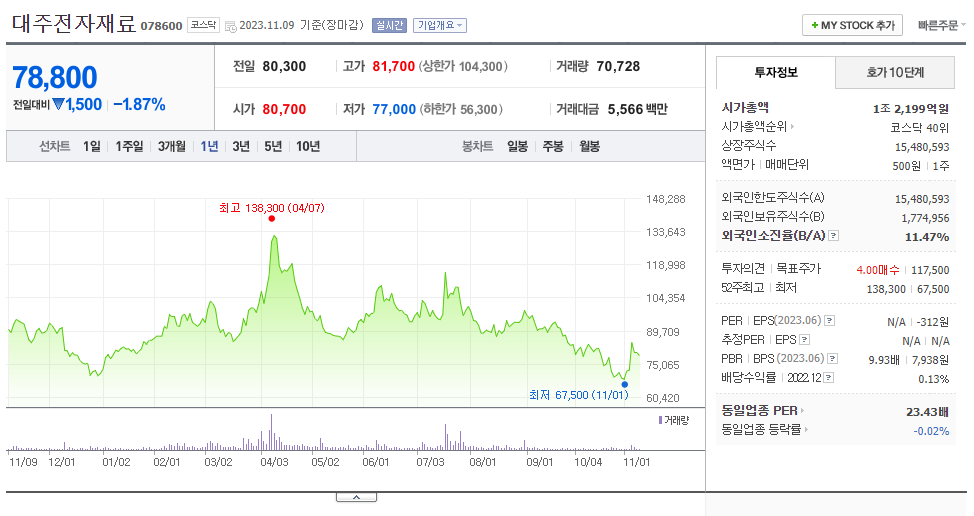Viewport: 974px width, 516px height.
Task: Click the 액면가 value 500원
Action: coord(906,166)
